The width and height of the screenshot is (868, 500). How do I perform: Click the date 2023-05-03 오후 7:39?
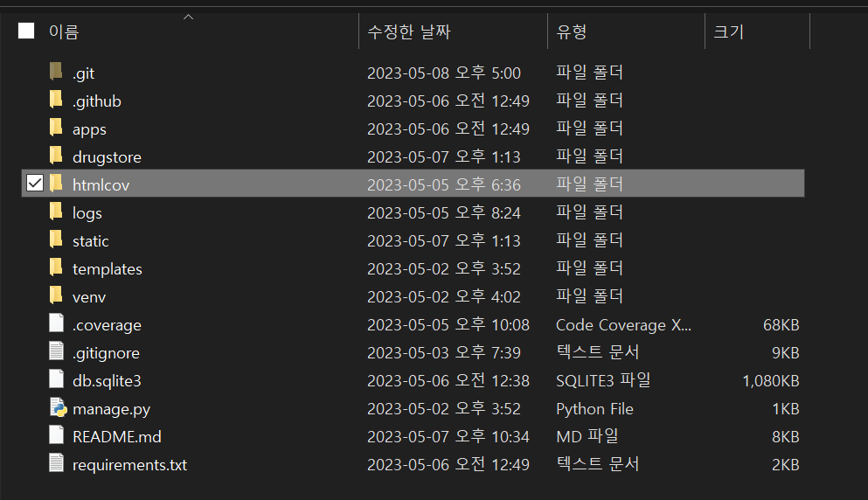coord(444,353)
